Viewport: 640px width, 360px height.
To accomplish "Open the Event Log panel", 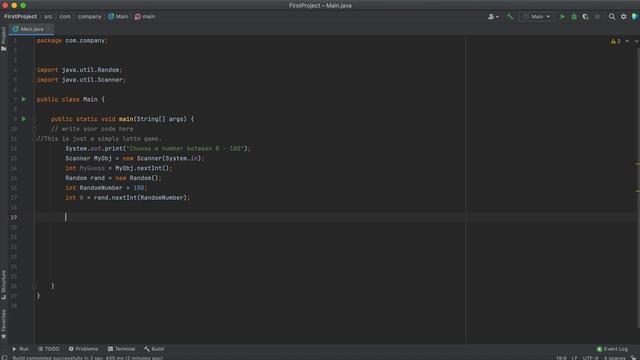I will pyautogui.click(x=612, y=349).
